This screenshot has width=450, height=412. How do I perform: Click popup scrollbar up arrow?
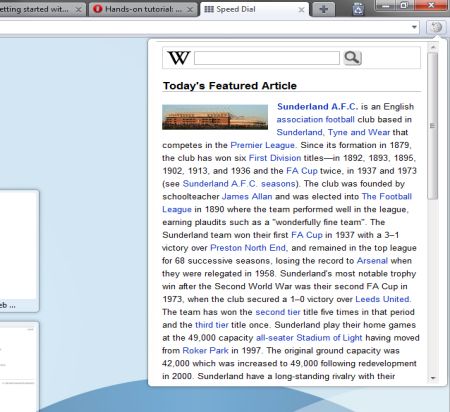433,47
